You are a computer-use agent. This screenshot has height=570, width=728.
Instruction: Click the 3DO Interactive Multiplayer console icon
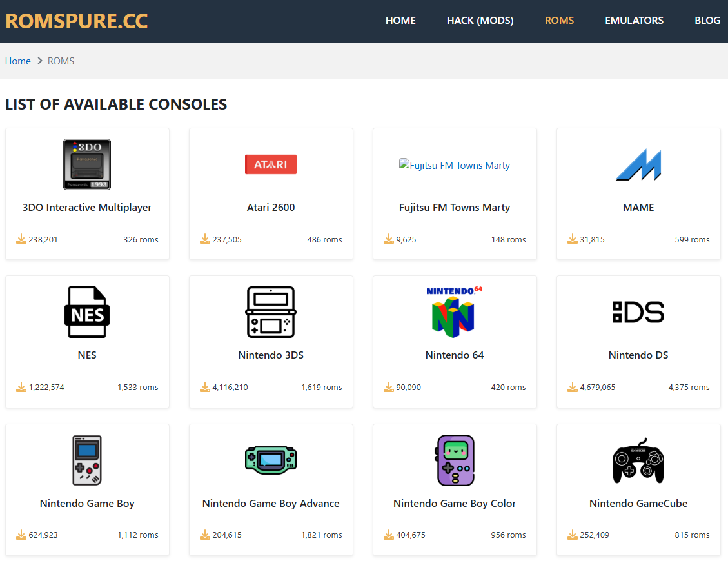tap(87, 164)
